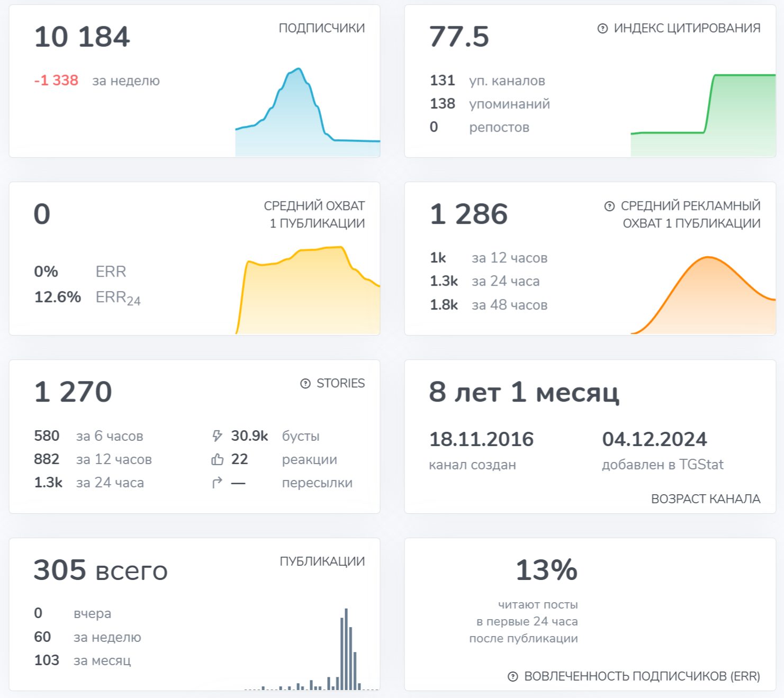The image size is (784, 698).
Task: Click help icon next to STORIES
Action: click(x=305, y=384)
